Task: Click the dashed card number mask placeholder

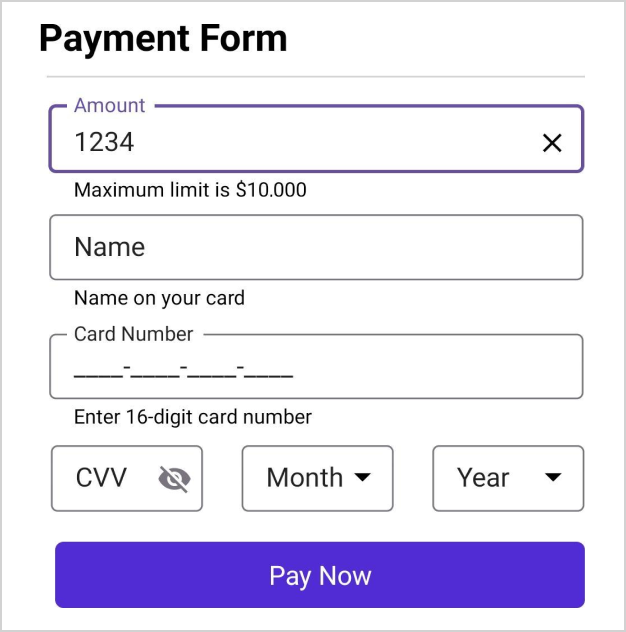Action: (183, 372)
